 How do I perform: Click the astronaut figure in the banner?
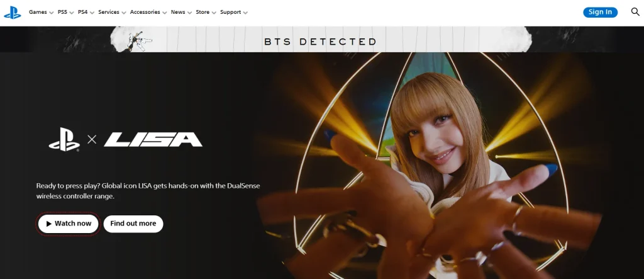(x=140, y=41)
